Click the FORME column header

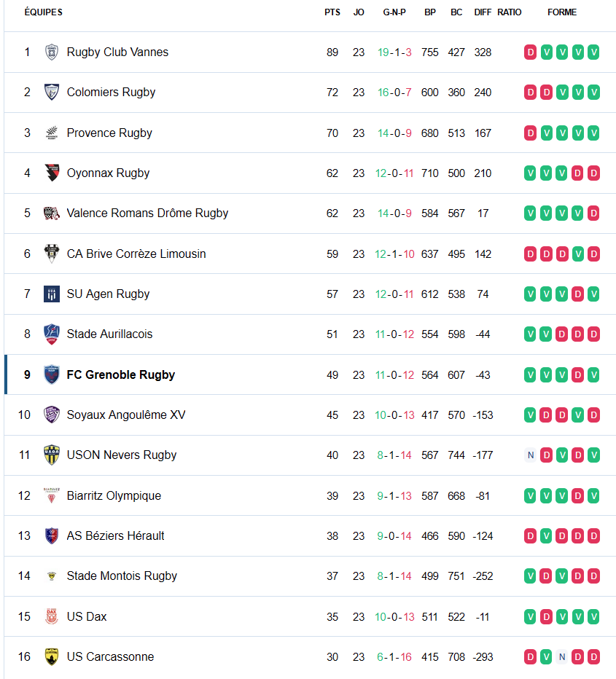click(561, 12)
